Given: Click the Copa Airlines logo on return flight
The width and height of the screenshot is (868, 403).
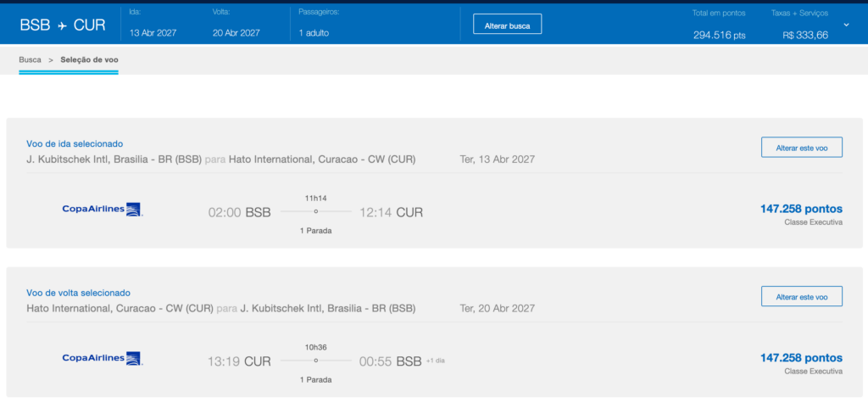Looking at the screenshot, I should coord(103,359).
